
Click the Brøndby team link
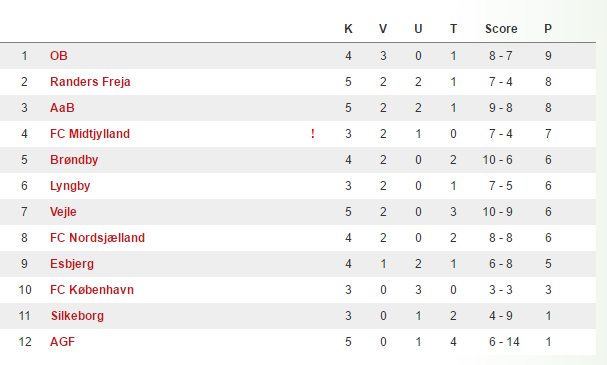[x=74, y=160]
